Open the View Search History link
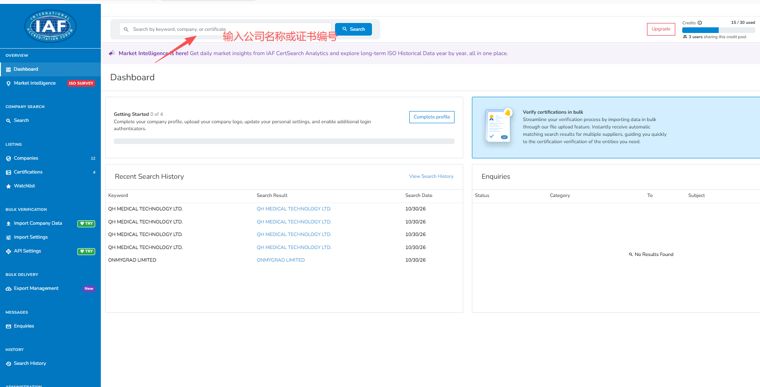The width and height of the screenshot is (760, 387). (431, 177)
